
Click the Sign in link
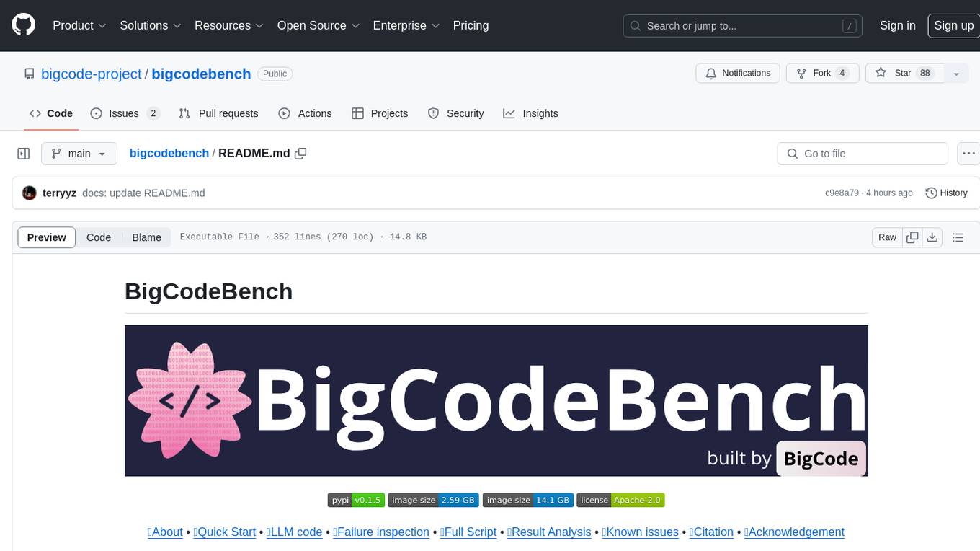click(898, 25)
